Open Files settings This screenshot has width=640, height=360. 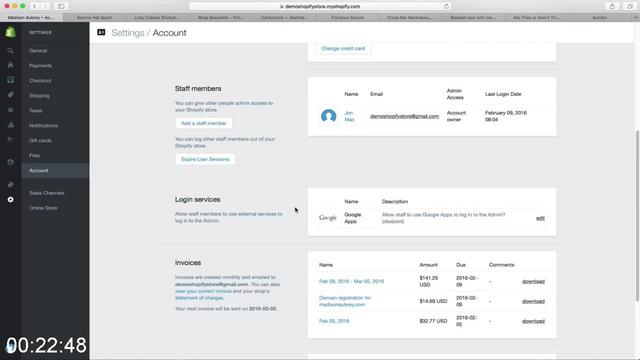click(x=34, y=156)
